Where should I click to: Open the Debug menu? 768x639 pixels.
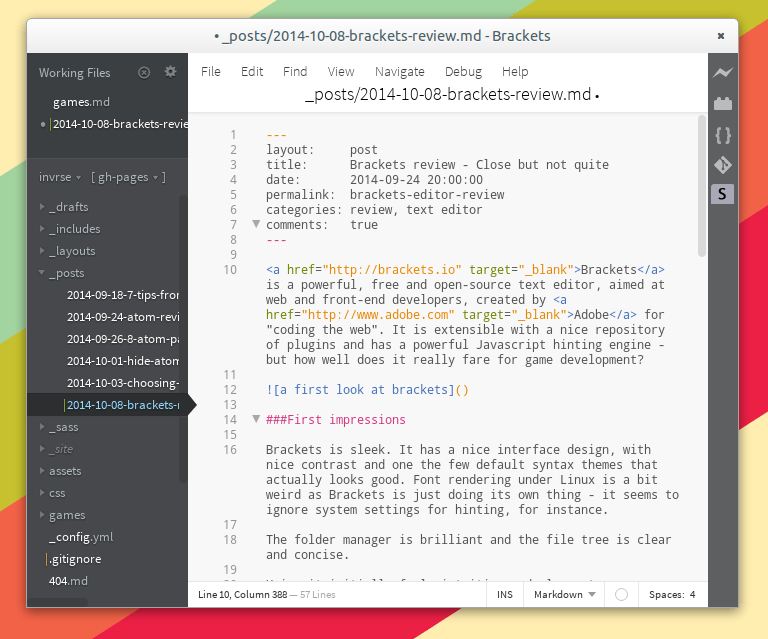coord(463,71)
